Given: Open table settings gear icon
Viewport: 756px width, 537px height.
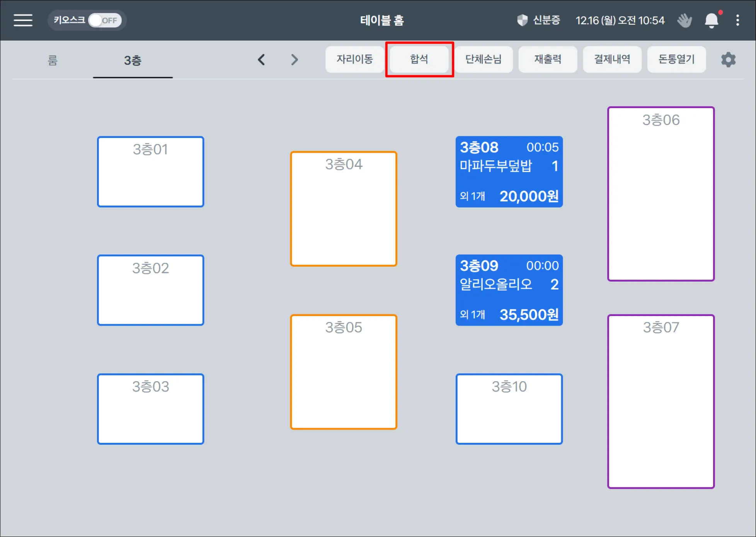Looking at the screenshot, I should click(728, 60).
